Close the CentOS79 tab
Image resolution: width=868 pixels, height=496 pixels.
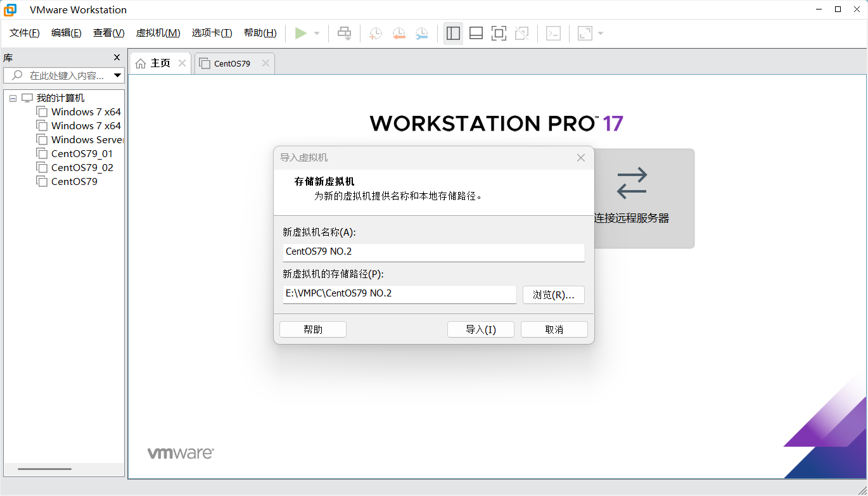(265, 63)
